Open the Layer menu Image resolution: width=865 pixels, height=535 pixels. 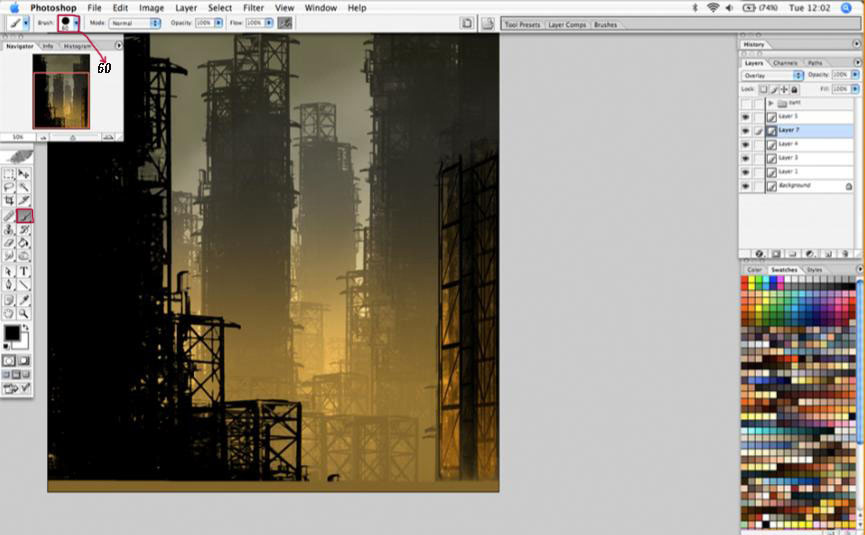pyautogui.click(x=186, y=8)
